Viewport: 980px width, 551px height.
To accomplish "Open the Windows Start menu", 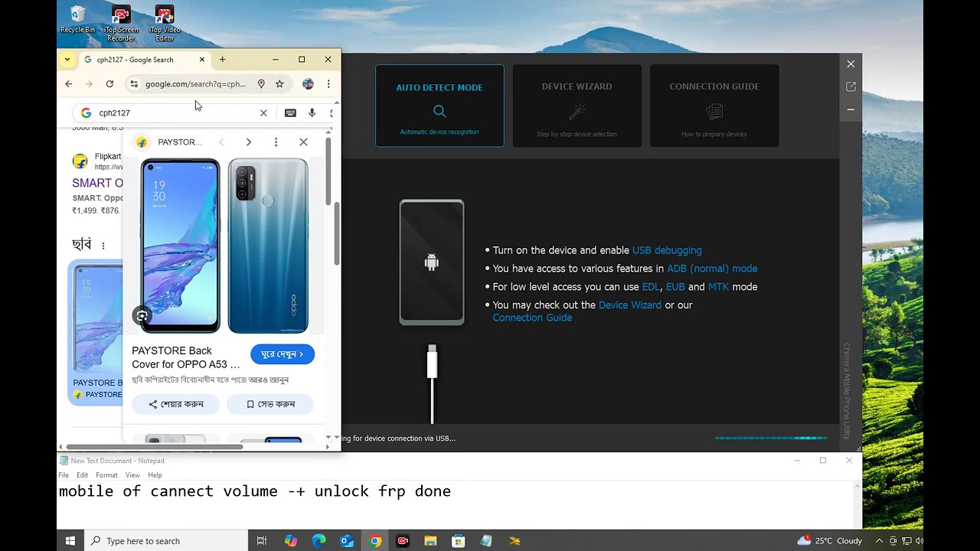I will 70,540.
